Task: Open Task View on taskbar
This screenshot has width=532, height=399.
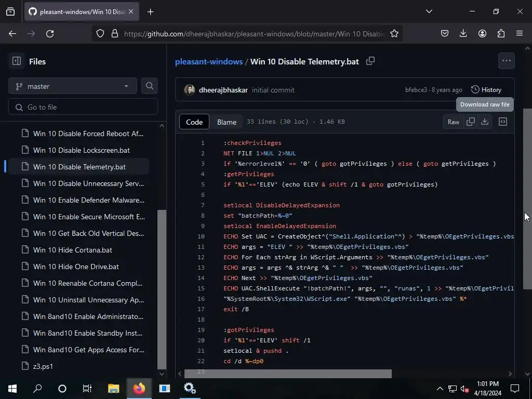Action: [87, 388]
